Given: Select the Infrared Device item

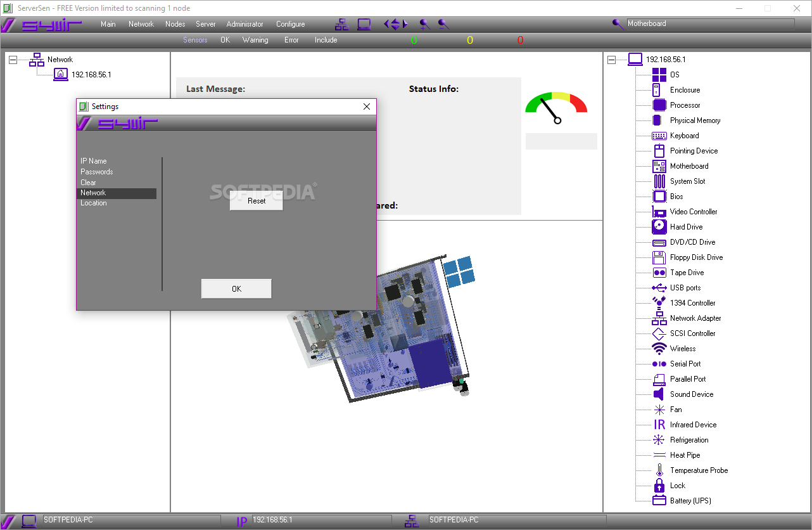Looking at the screenshot, I should coord(693,425).
